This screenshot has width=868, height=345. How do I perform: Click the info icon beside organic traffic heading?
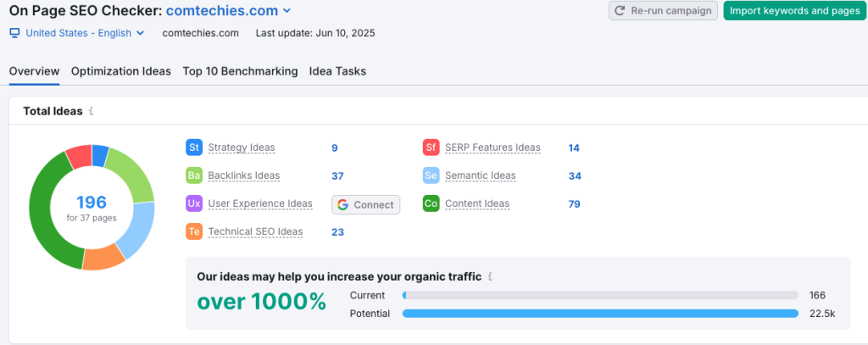coord(491,276)
